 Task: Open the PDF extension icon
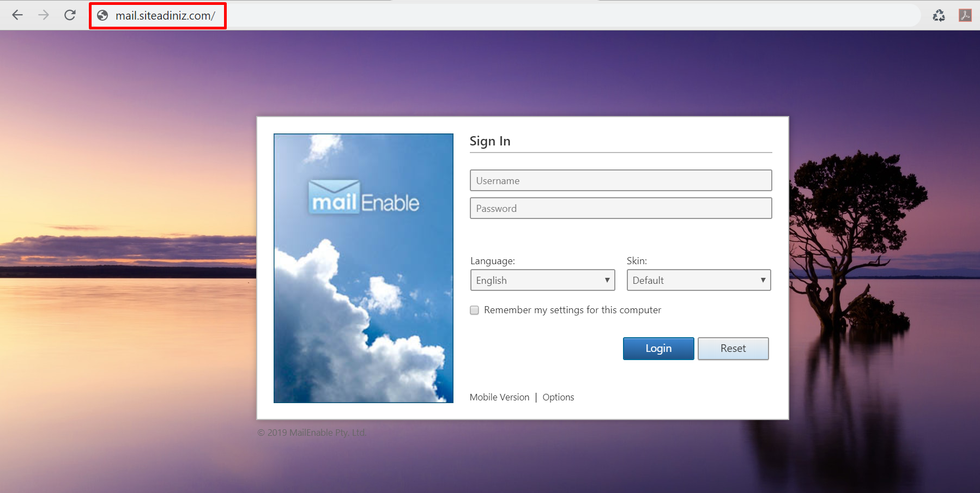965,15
